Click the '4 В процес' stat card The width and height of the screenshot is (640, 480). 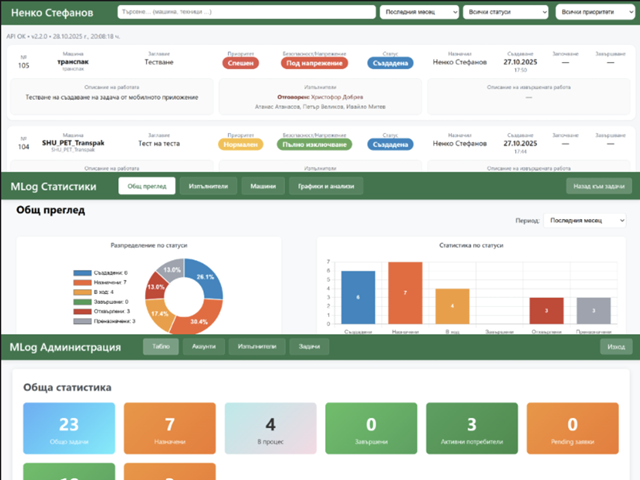pyautogui.click(x=271, y=428)
